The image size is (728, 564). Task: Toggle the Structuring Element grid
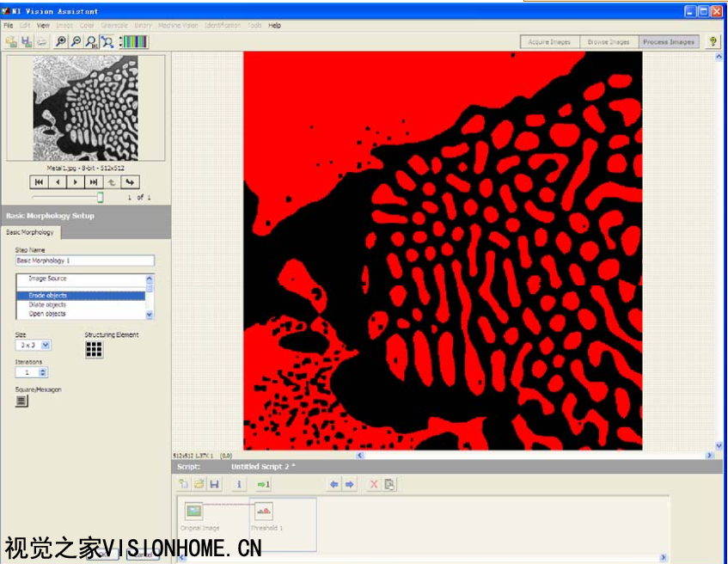tap(94, 349)
